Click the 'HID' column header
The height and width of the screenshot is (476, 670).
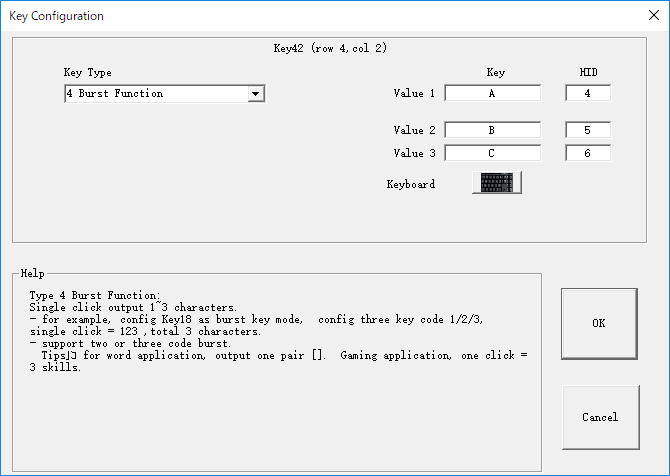tap(588, 72)
